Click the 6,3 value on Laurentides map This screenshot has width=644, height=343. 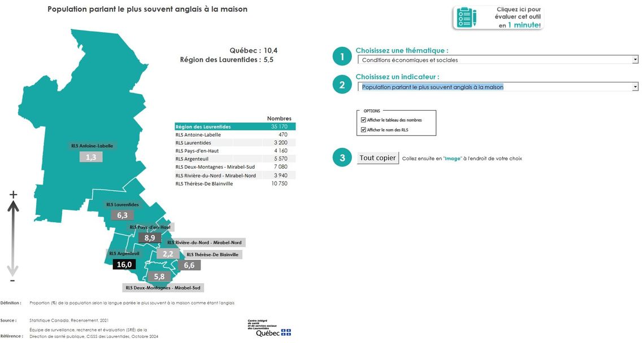(x=123, y=216)
